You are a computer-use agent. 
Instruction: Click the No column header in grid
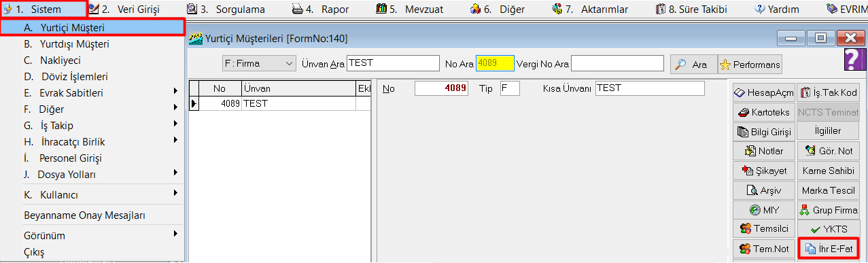point(220,88)
